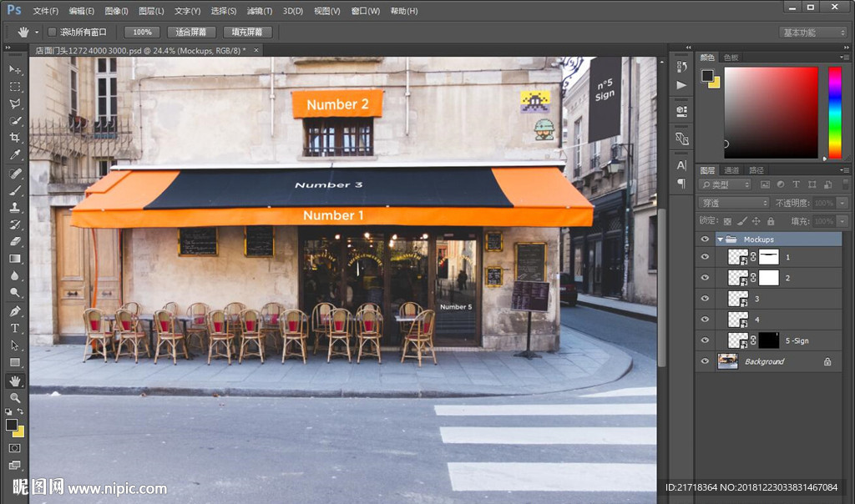
Task: Select the History Brush tool
Action: pyautogui.click(x=15, y=224)
